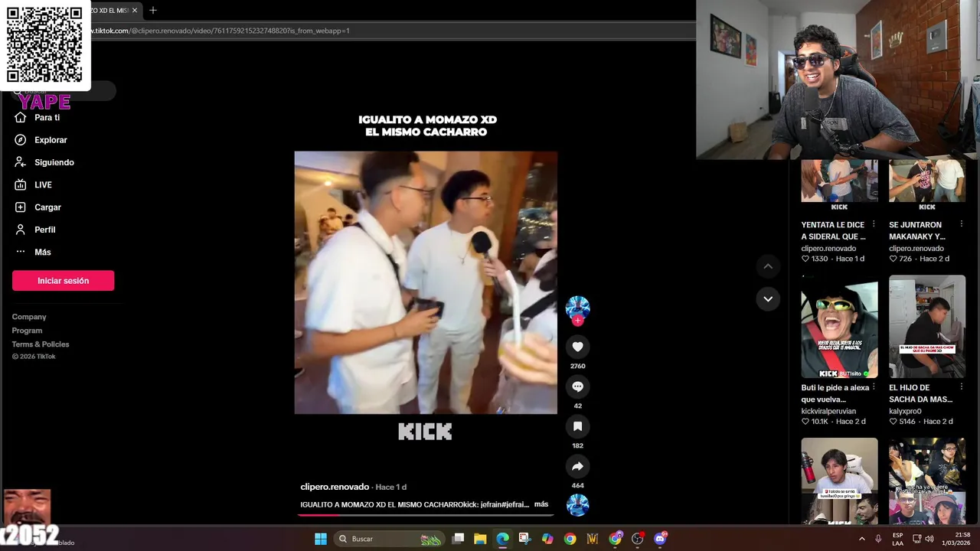Click the Iniciar sesión button
980x551 pixels.
(63, 281)
